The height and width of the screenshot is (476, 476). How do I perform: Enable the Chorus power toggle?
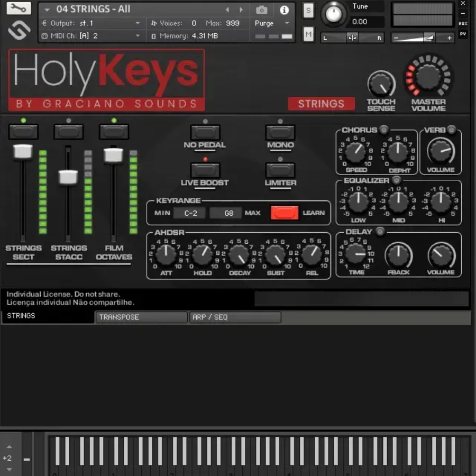tap(384, 130)
